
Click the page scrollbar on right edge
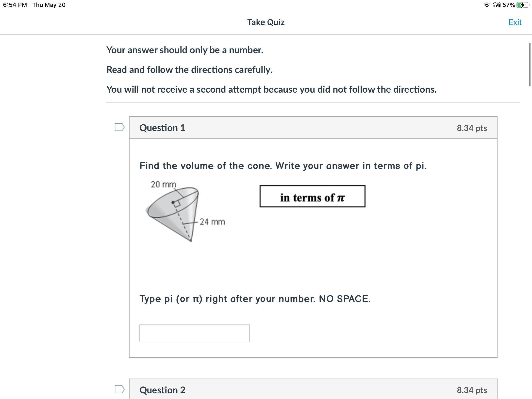click(x=530, y=65)
